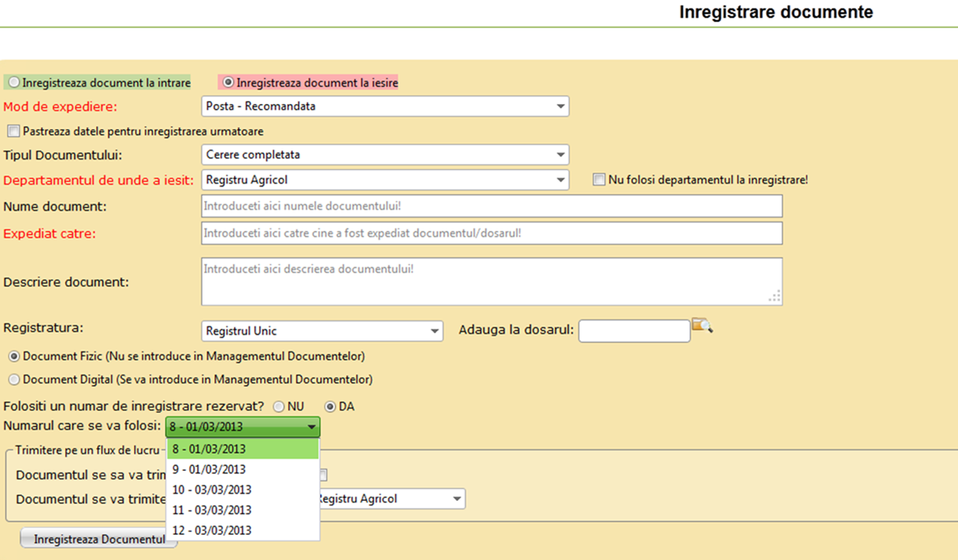Viewport: 958px width, 560px height.
Task: Check 'Nu folosi departamentul la inregistrare' box
Action: [600, 180]
